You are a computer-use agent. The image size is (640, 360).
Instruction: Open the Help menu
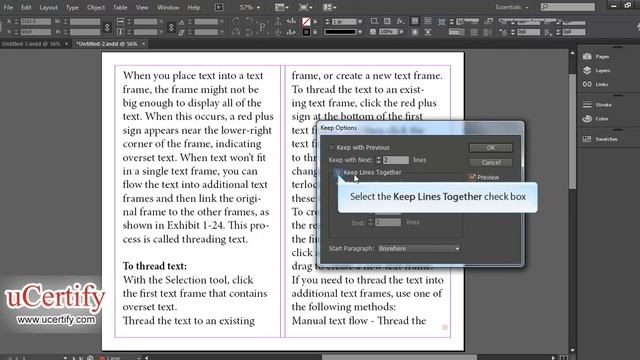point(193,7)
